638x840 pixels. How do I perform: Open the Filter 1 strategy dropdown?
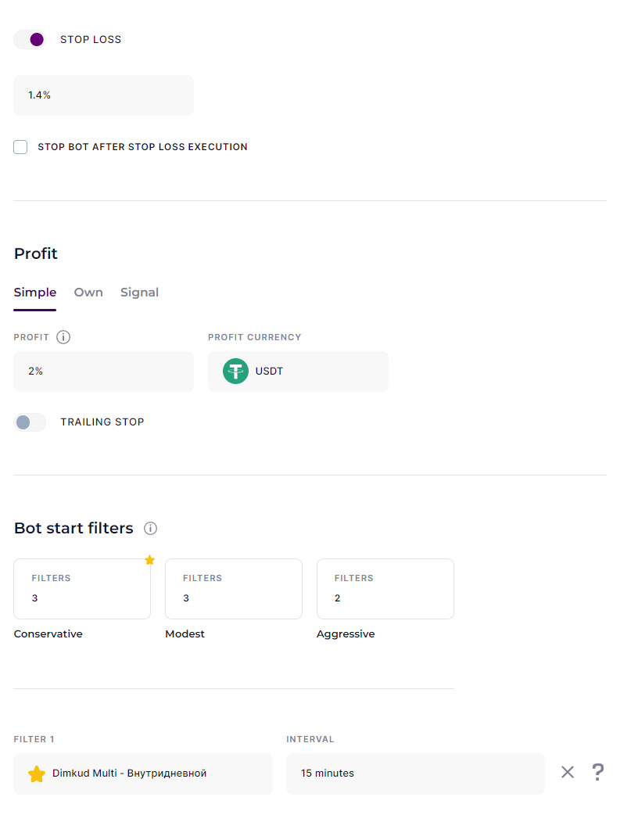coord(143,774)
